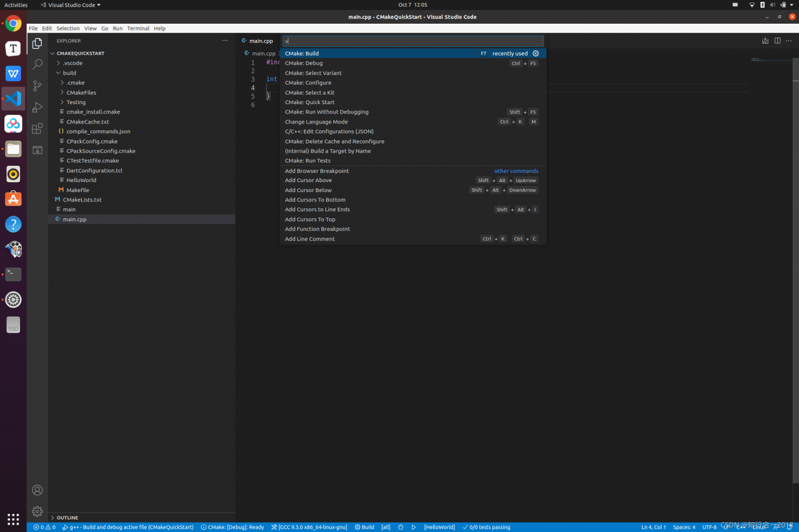Click the UTF-8 encoding indicator
This screenshot has width=799, height=532.
(x=710, y=527)
